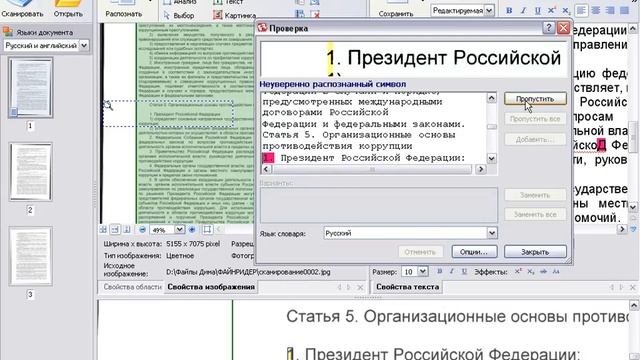The image size is (640, 360).
Task: Center text in top toolbar
Action: [x=596, y=11]
